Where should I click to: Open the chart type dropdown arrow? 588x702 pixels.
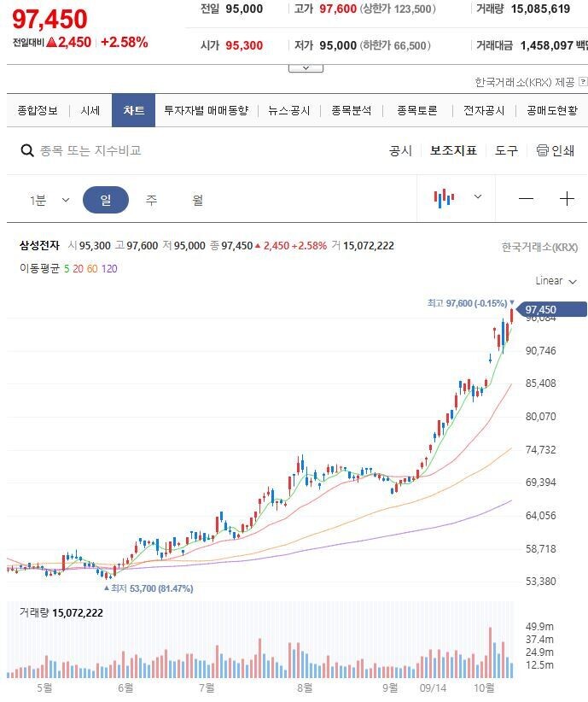point(478,197)
